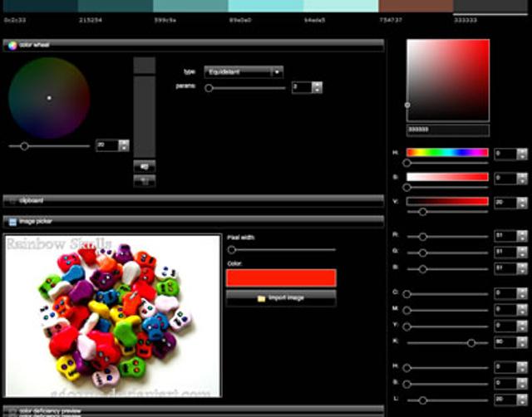Image resolution: width=532 pixels, height=417 pixels.
Task: Adjust the params slider
Action: 209,88
